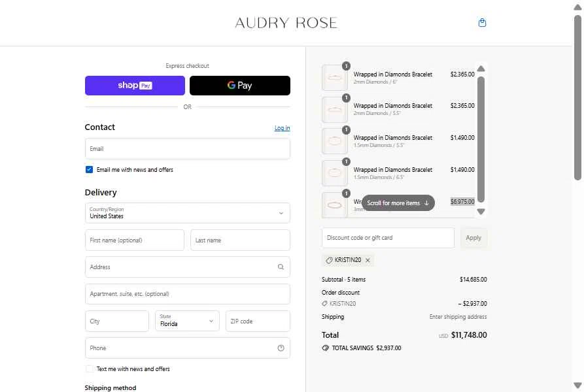Open the Country/Region dropdown

tap(187, 213)
